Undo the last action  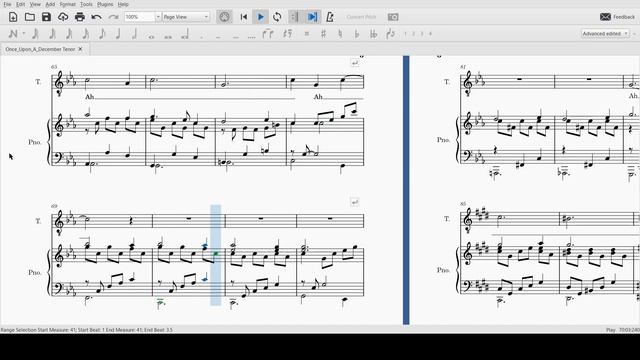96,17
